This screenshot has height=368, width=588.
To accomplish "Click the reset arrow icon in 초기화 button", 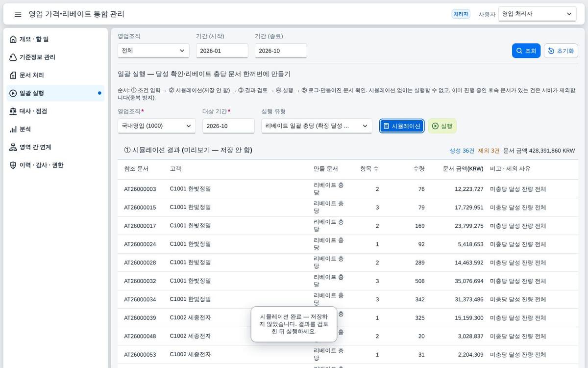I will coord(551,51).
